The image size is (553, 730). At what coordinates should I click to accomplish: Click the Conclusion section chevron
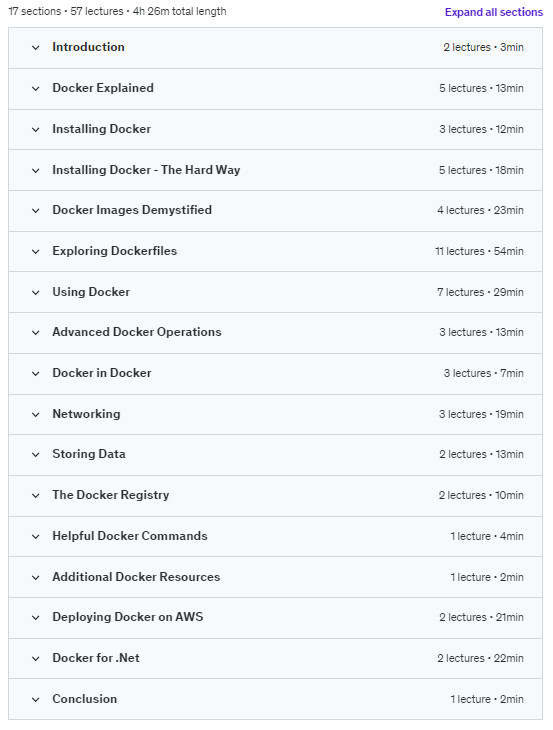coord(35,699)
